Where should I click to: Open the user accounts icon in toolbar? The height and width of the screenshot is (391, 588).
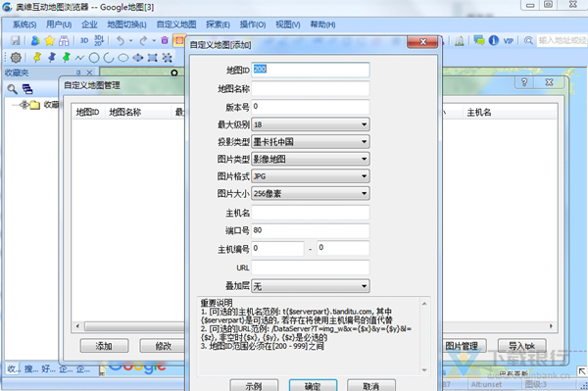(x=35, y=40)
